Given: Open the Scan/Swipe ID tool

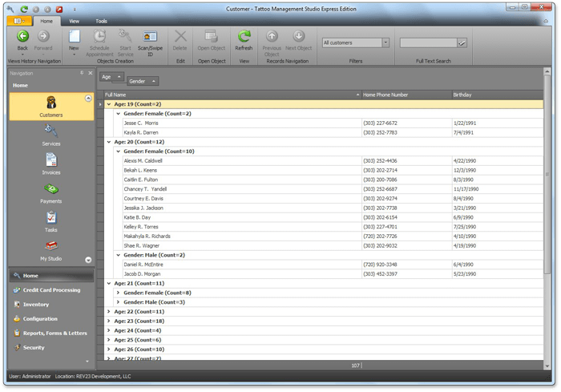Looking at the screenshot, I should click(x=149, y=36).
